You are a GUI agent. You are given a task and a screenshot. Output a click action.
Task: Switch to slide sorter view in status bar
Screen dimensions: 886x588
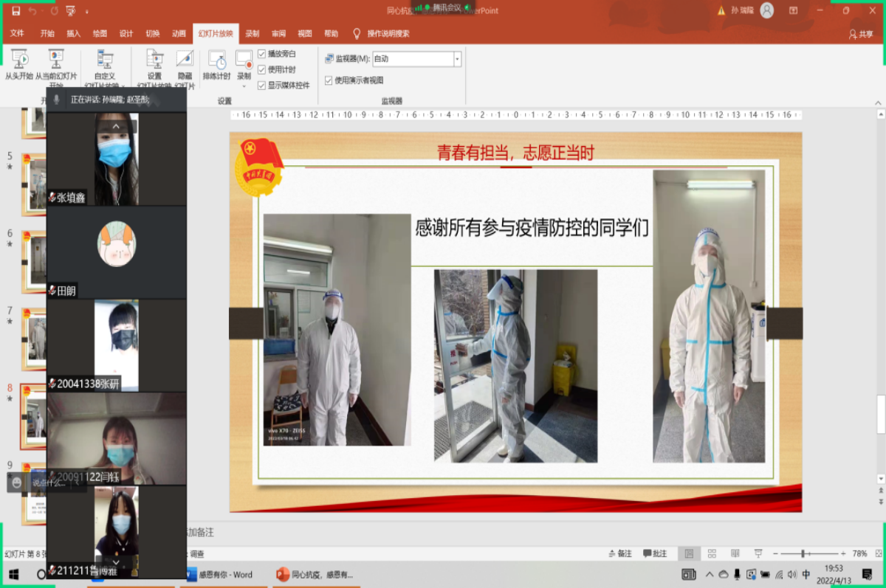coord(712,553)
